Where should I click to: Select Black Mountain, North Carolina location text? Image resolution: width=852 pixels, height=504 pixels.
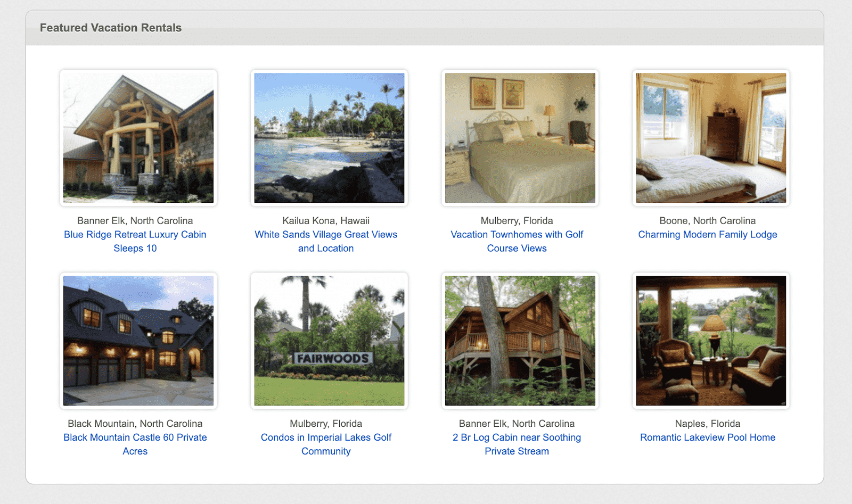click(x=135, y=423)
